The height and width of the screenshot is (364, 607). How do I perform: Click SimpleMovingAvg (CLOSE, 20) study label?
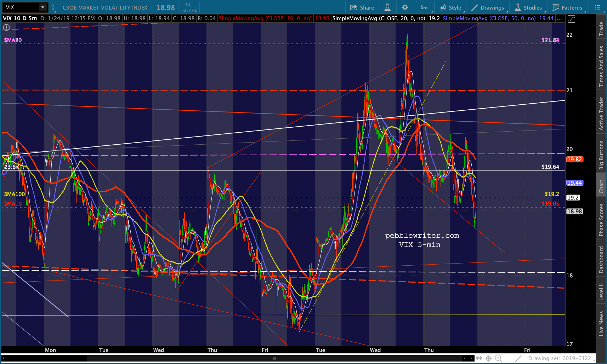[x=379, y=18]
